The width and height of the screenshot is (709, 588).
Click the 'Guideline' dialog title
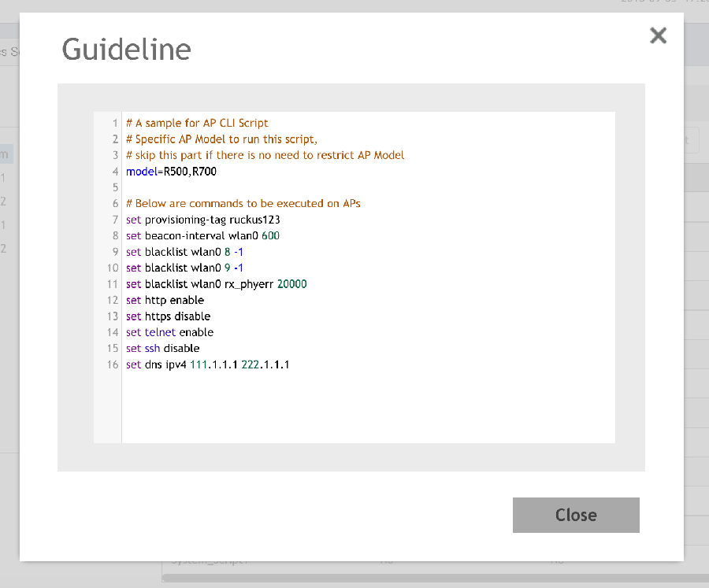(126, 50)
